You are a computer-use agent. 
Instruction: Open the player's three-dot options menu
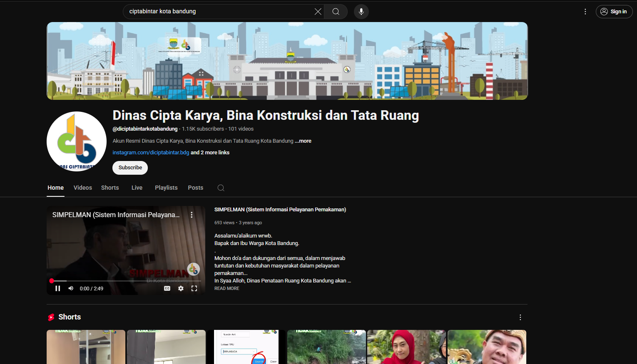pyautogui.click(x=192, y=215)
